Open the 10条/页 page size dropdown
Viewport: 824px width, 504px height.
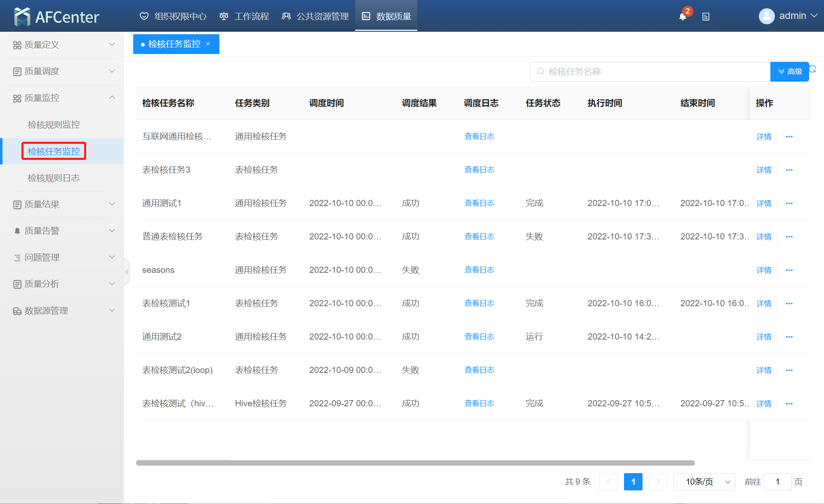704,482
